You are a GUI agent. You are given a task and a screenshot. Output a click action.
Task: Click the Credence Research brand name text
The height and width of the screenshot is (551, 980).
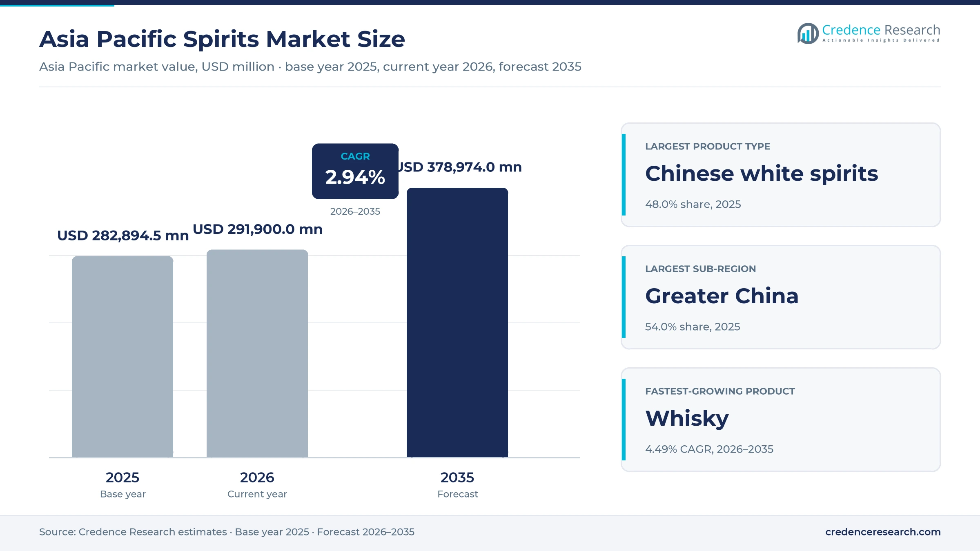[x=881, y=30]
